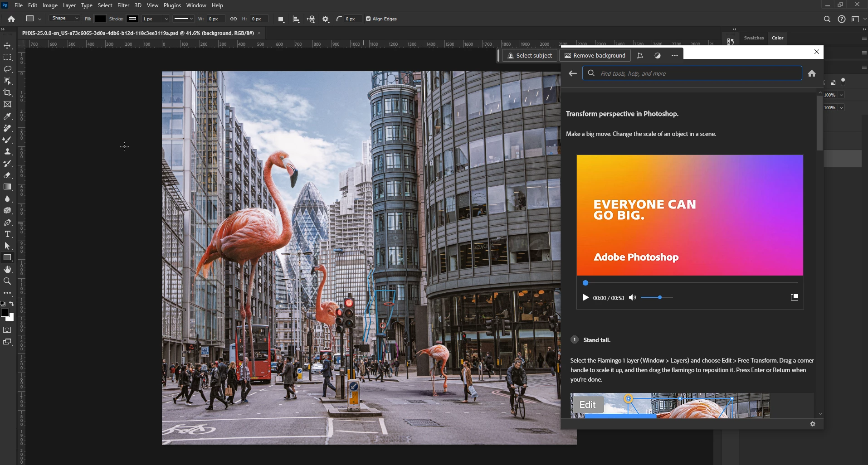Change the screen mode
The width and height of the screenshot is (868, 465).
coord(7,342)
